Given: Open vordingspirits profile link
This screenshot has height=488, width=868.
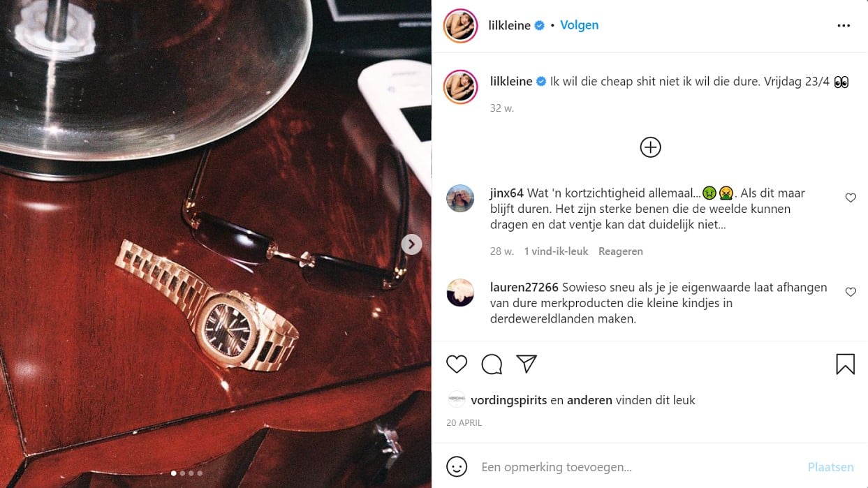Looking at the screenshot, I should point(509,400).
